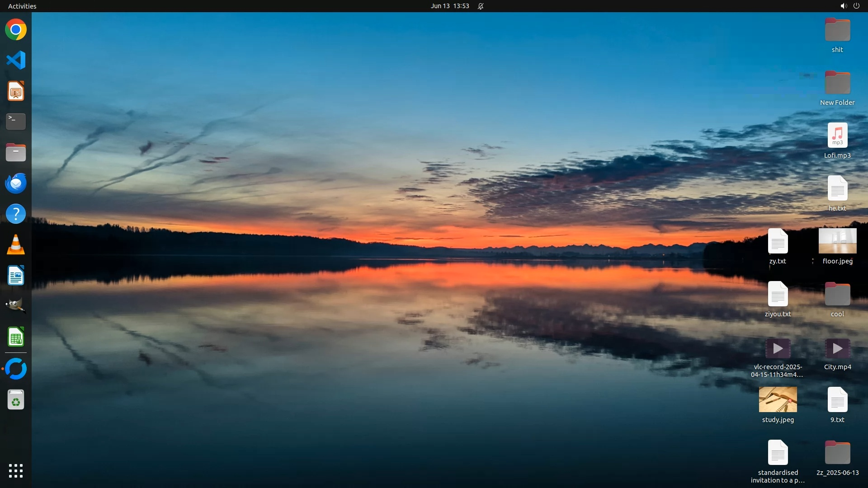Select the City.mp4 video file
Viewport: 868px width, 488px height.
[x=837, y=348]
